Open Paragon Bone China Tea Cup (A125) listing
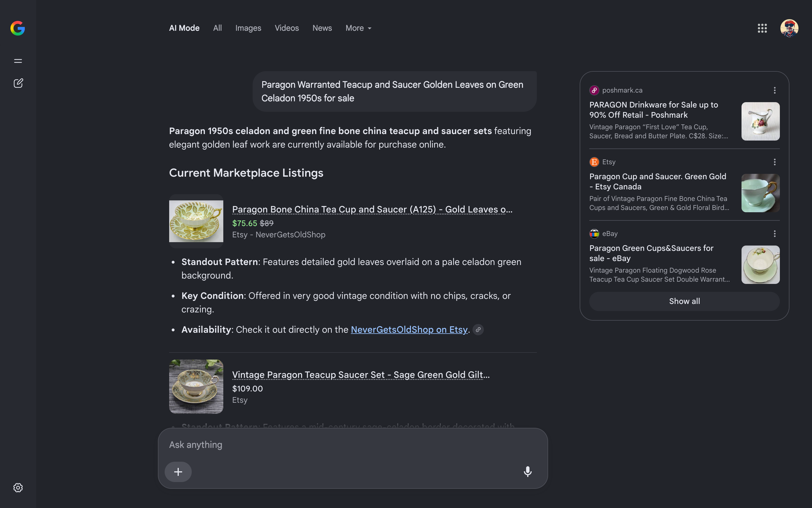 coord(372,209)
